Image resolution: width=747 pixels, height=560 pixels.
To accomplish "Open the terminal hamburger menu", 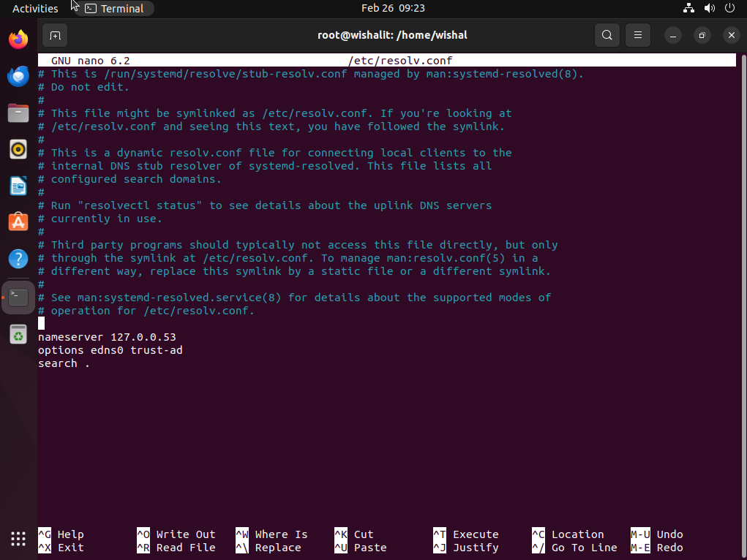I will pyautogui.click(x=638, y=35).
